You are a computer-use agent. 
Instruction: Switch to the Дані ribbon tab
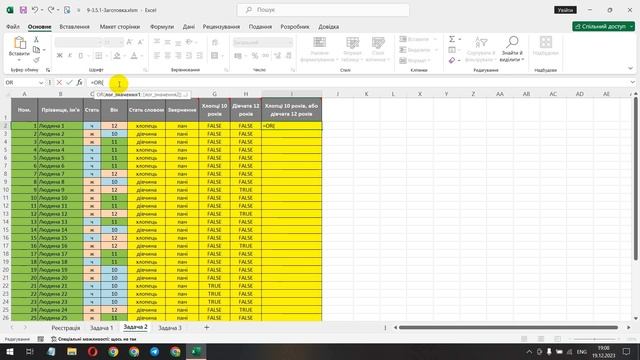(189, 27)
